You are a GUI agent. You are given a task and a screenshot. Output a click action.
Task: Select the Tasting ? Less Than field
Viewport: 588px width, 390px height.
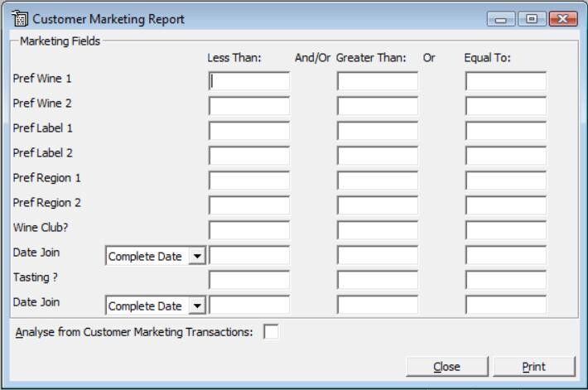click(249, 280)
